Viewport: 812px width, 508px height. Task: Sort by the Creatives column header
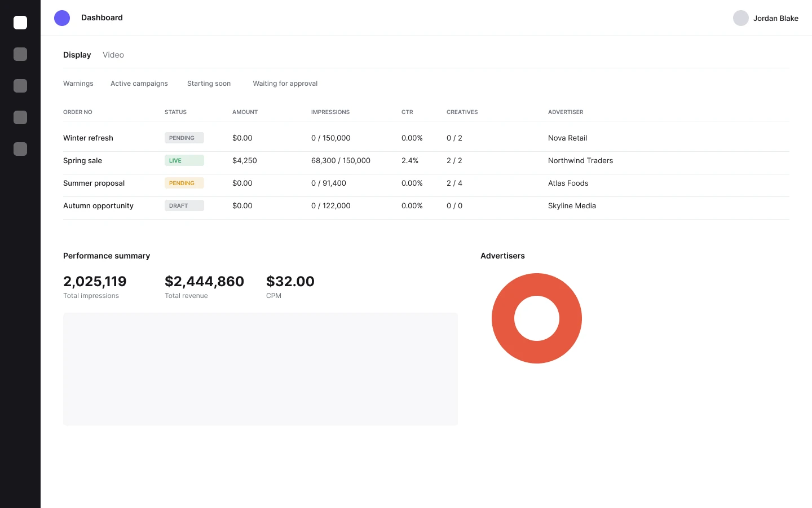click(x=462, y=112)
